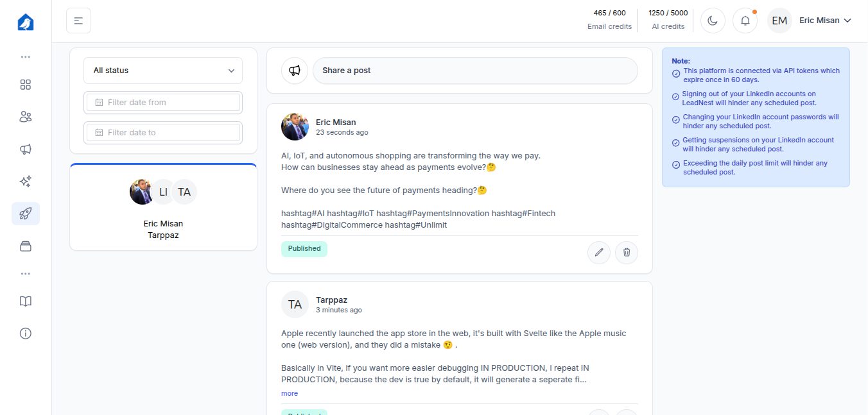Delete Eric Misan's post with trash icon
The image size is (868, 415).
tap(627, 253)
